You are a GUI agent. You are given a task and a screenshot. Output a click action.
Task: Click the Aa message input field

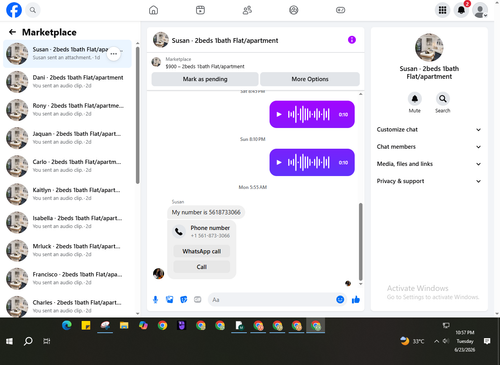point(272,300)
